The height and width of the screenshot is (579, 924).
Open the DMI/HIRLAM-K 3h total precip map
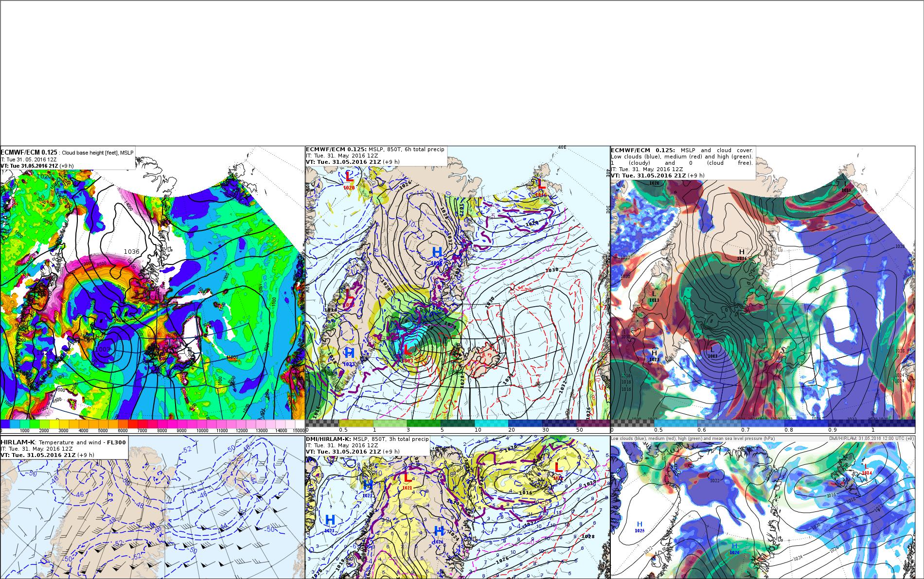click(457, 507)
